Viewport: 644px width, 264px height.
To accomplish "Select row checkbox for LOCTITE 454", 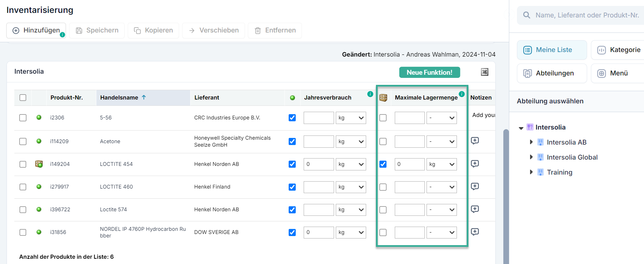I will point(23,164).
